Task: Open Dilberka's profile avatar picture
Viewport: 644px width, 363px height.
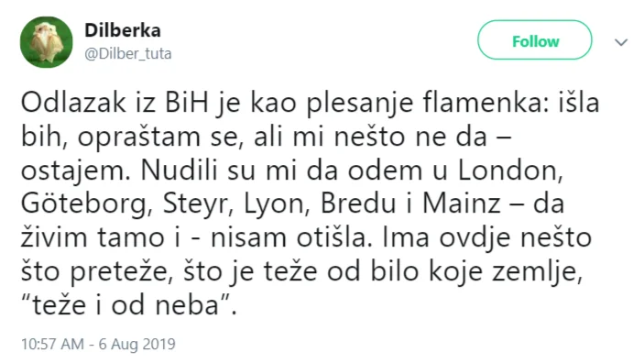Action: click(x=47, y=42)
